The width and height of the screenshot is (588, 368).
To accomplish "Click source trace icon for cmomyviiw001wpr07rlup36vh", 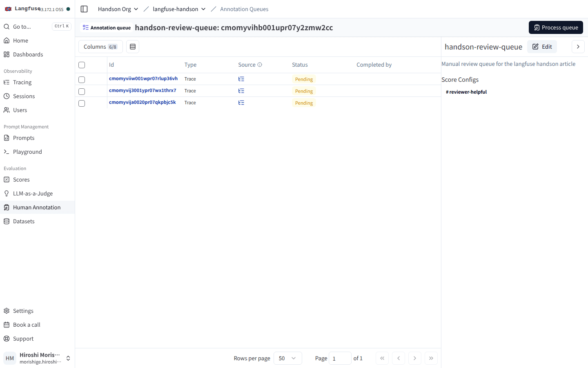I will (x=241, y=79).
